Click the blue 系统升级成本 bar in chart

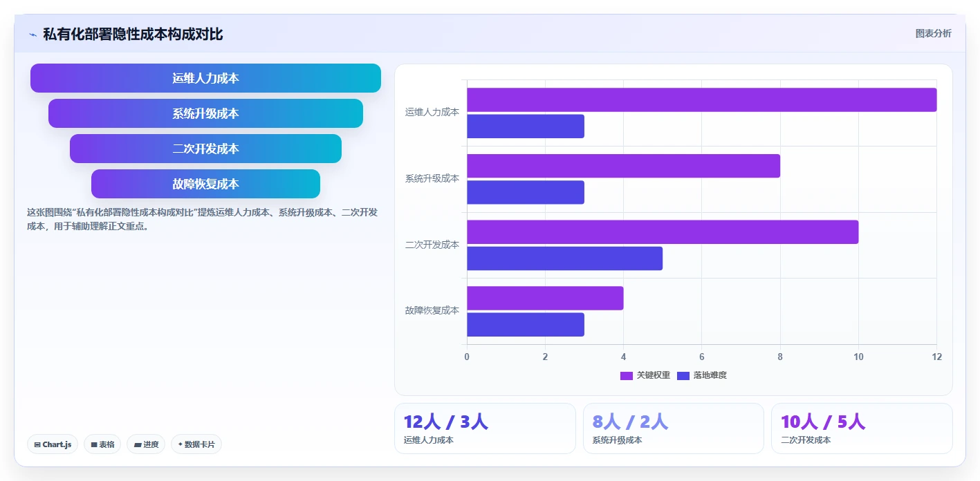coord(526,192)
